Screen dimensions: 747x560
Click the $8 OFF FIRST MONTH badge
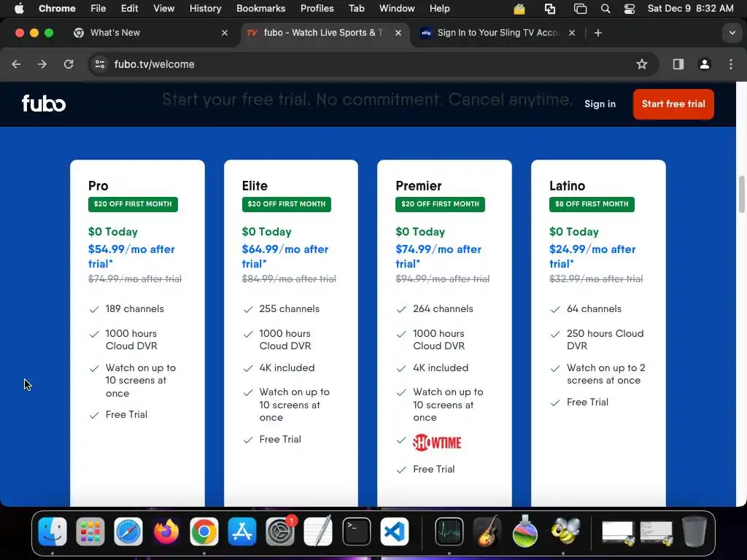[x=592, y=204]
